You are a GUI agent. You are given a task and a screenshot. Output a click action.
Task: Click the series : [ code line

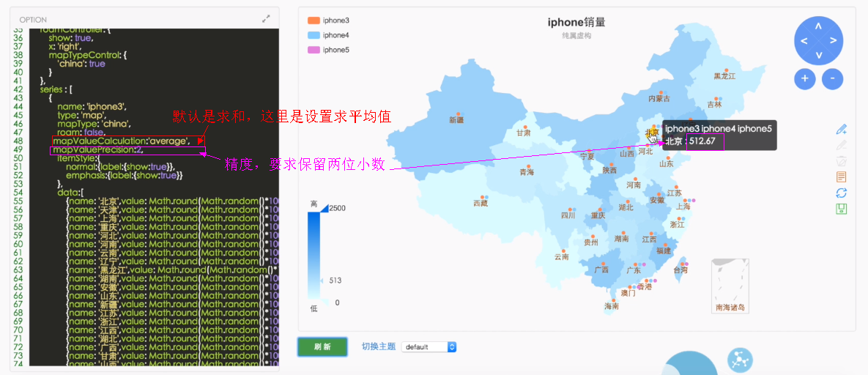[56, 89]
